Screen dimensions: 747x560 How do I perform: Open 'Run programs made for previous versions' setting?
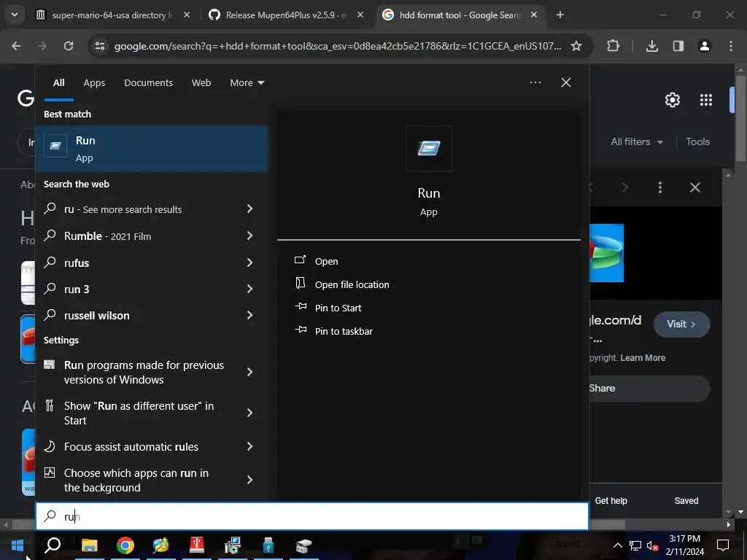(x=144, y=373)
